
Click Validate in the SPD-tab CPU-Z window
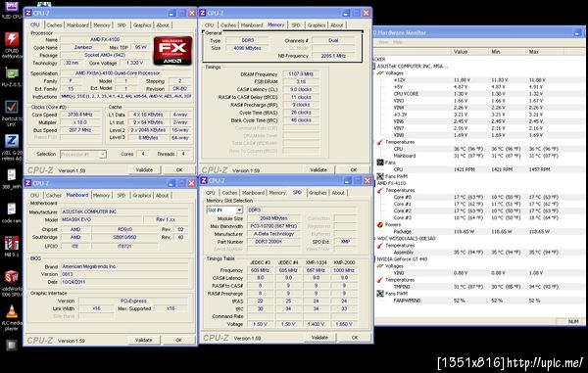[319, 338]
